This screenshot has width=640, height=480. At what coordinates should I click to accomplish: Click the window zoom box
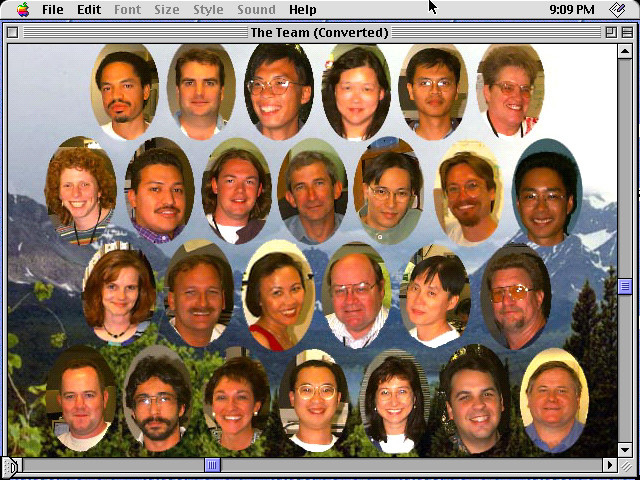(x=610, y=32)
